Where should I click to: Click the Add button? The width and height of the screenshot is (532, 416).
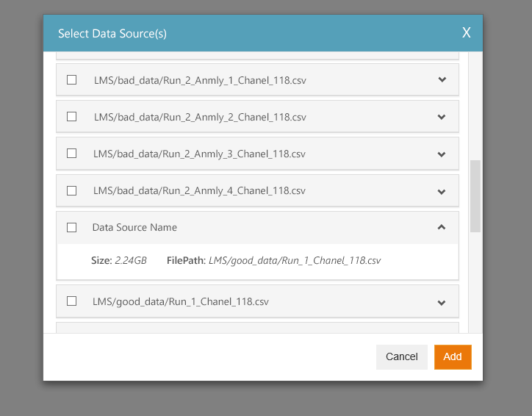(x=453, y=357)
